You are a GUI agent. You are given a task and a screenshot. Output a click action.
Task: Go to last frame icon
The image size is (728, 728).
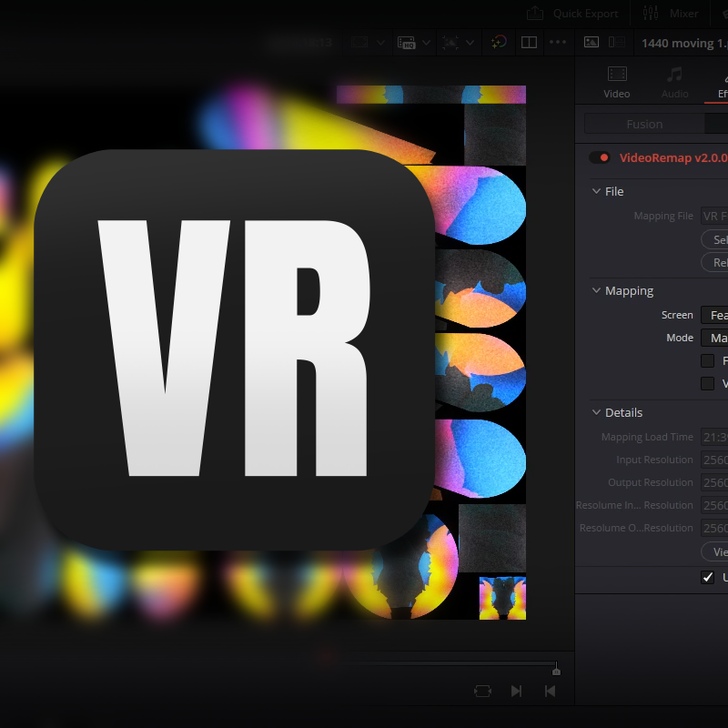coord(516,691)
